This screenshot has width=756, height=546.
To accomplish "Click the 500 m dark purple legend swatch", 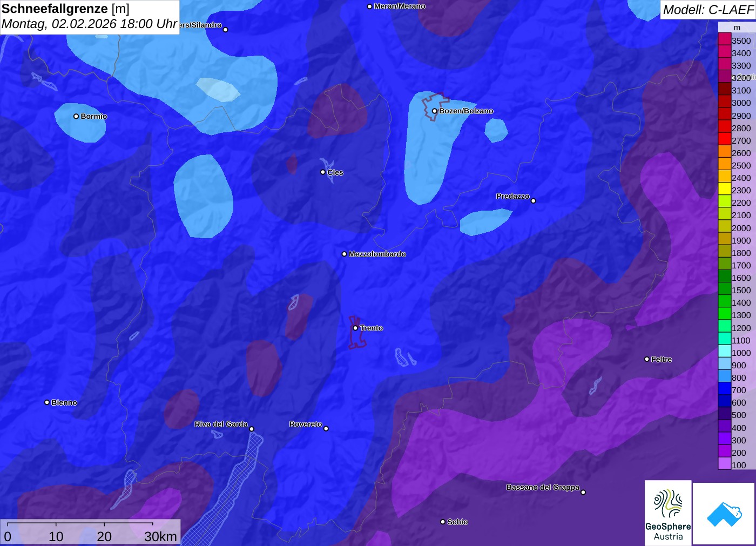I will click(x=725, y=414).
